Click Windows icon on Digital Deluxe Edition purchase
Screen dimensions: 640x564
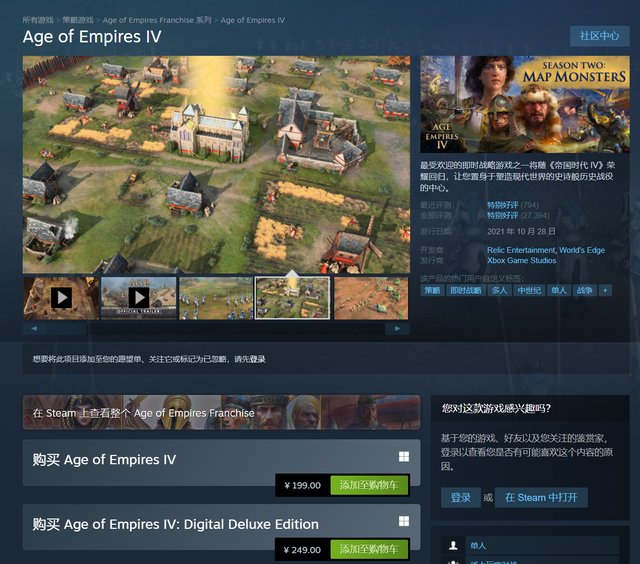(x=404, y=521)
